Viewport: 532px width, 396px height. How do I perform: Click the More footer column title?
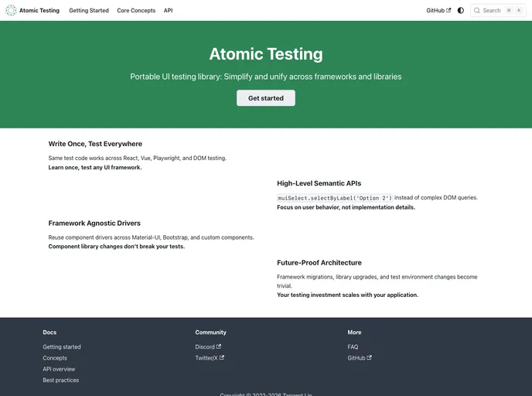pos(354,333)
